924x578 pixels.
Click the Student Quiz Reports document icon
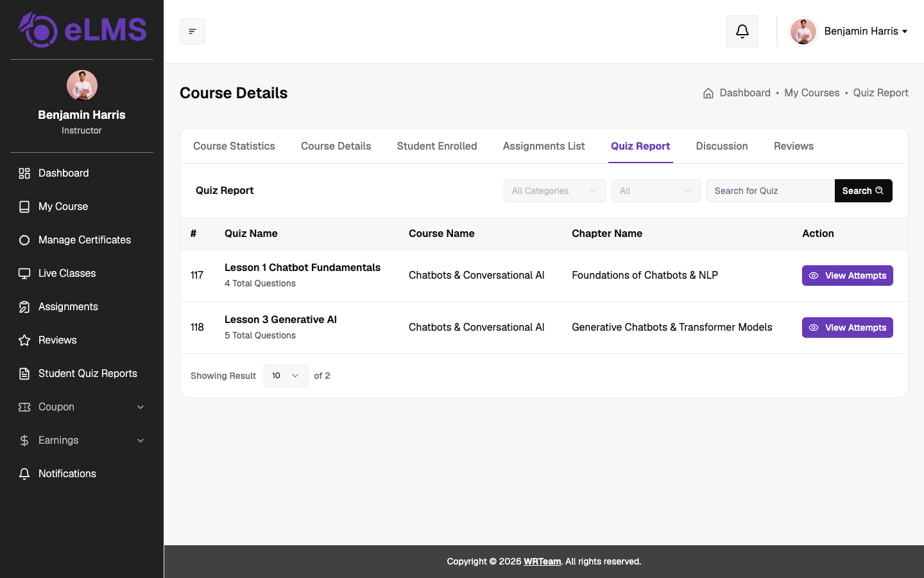coord(24,374)
